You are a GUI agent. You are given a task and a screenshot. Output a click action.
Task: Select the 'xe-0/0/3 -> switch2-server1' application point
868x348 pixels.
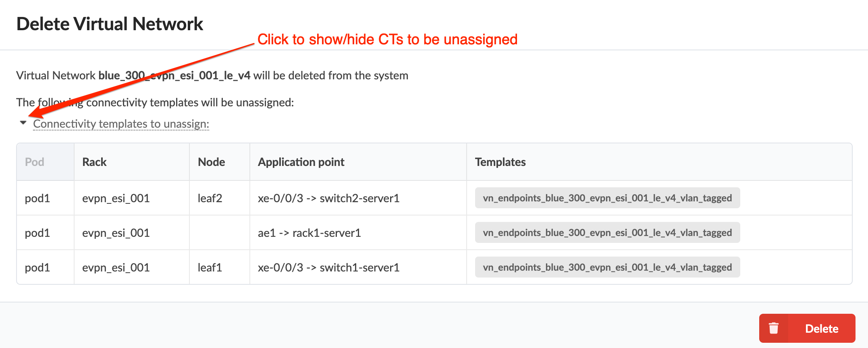[x=328, y=198]
